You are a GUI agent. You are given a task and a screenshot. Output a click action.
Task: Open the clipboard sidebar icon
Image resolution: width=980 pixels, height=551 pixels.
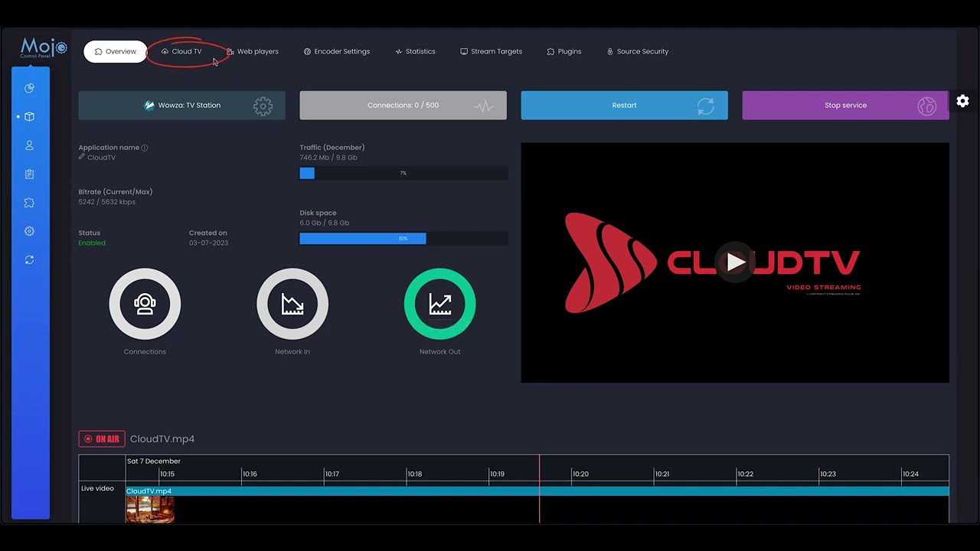click(x=29, y=174)
